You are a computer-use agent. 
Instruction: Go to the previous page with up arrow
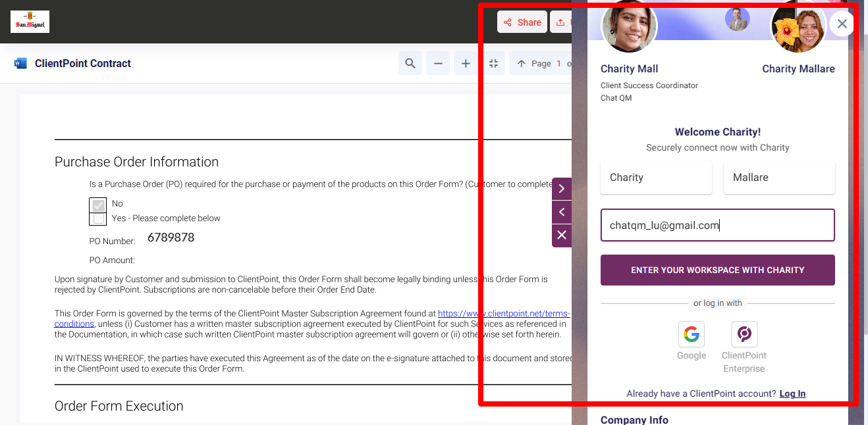[x=522, y=64]
